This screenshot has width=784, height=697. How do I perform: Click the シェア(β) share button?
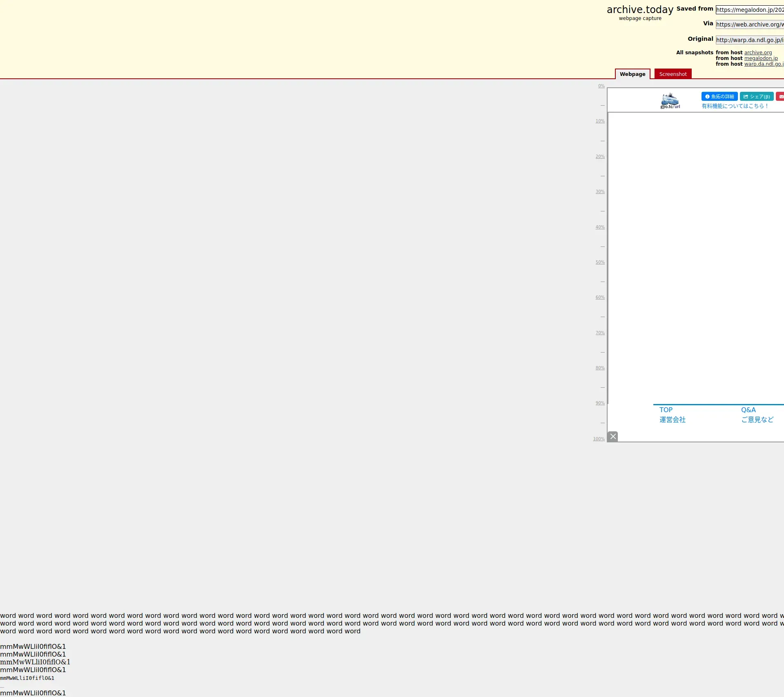[x=756, y=96]
